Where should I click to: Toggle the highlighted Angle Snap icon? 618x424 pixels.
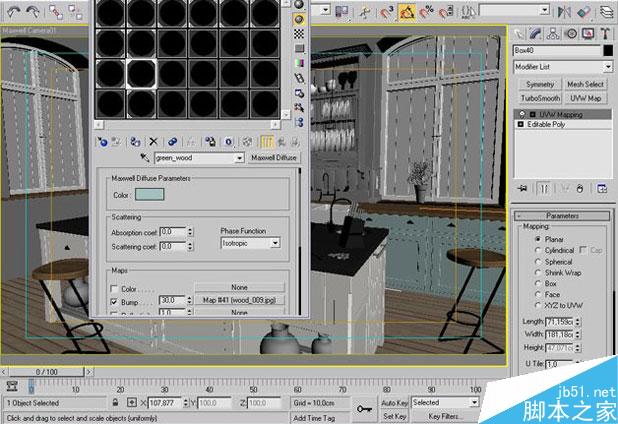[x=407, y=12]
